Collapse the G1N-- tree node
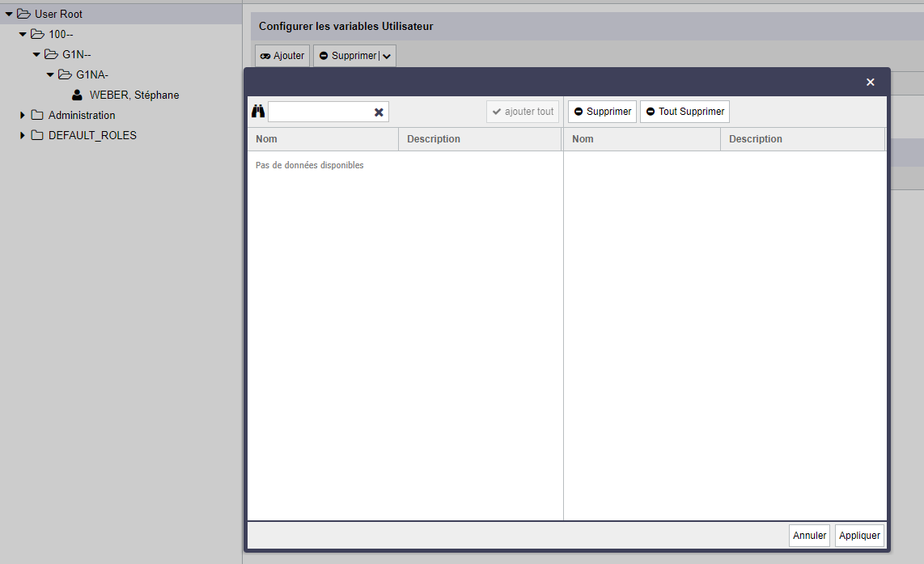The image size is (924, 564). click(36, 54)
